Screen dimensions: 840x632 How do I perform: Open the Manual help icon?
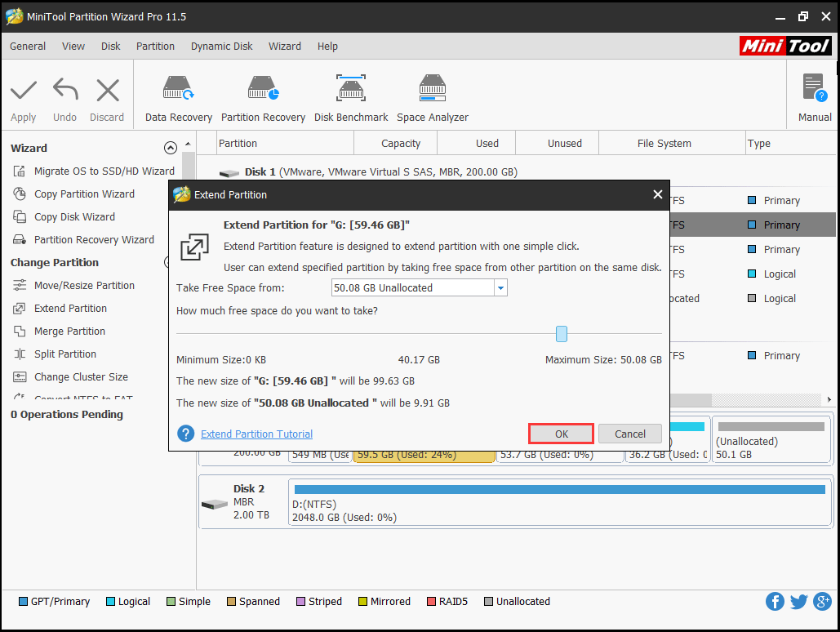point(814,98)
